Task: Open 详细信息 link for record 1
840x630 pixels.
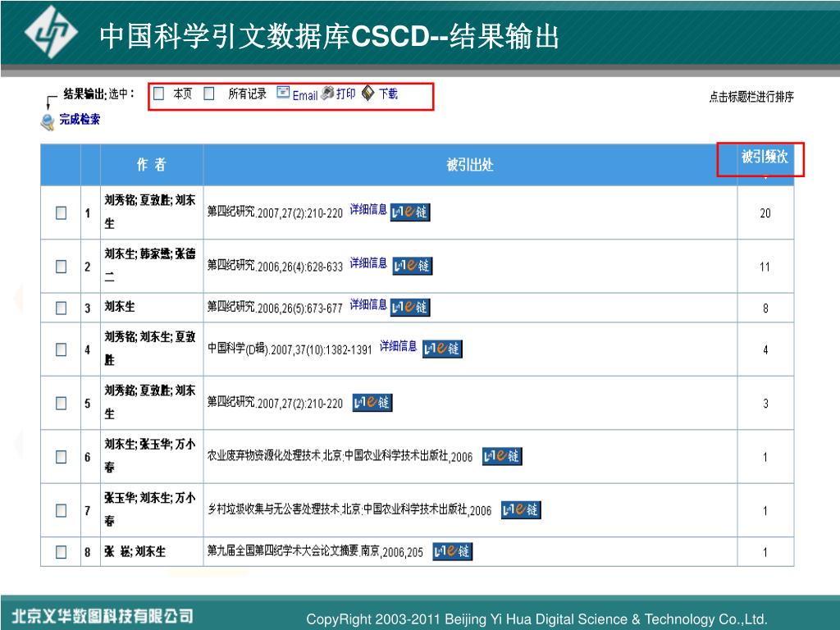Action: pyautogui.click(x=368, y=209)
